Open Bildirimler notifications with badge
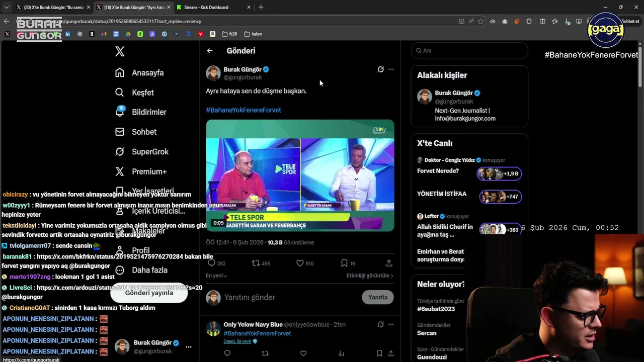This screenshot has width=644, height=362. click(140, 112)
